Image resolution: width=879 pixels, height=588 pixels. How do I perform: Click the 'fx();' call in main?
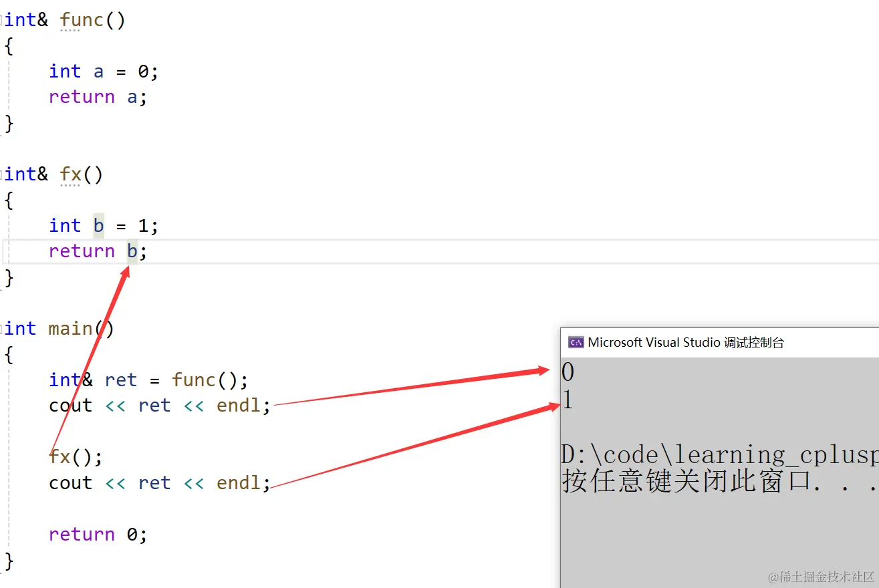pos(76,457)
